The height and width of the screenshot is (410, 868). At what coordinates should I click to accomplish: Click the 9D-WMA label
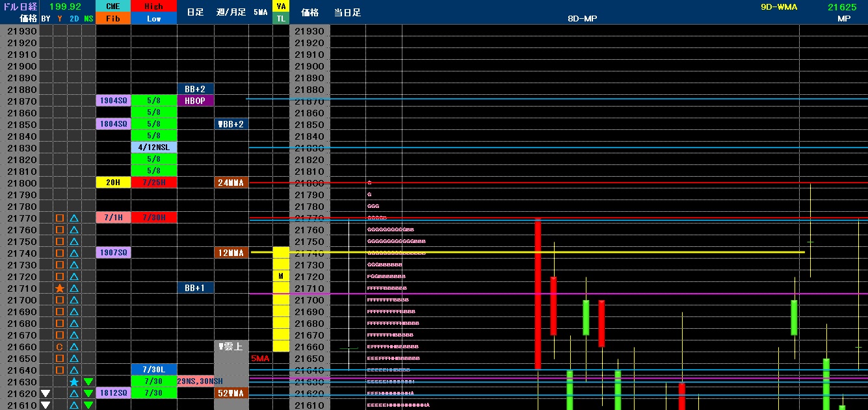[779, 6]
